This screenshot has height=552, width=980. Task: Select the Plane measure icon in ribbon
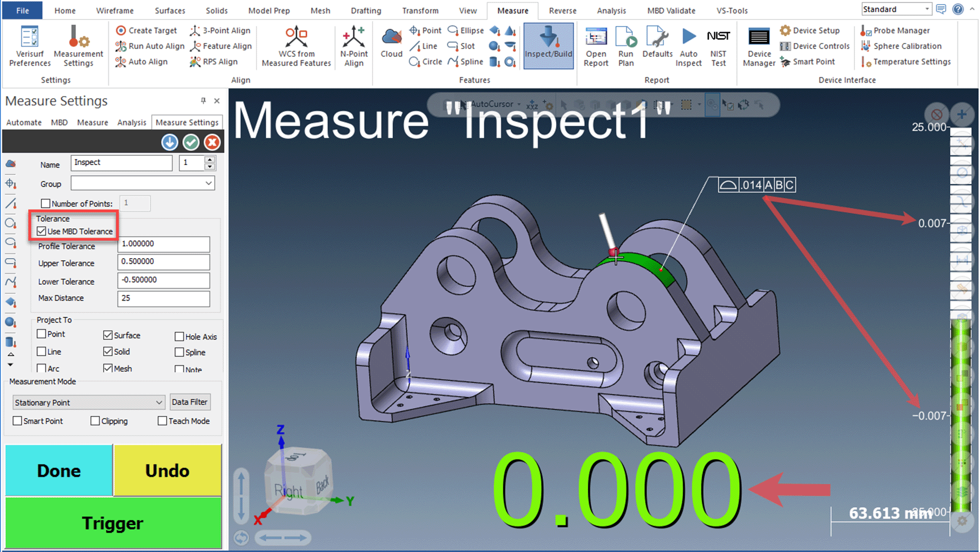click(494, 31)
